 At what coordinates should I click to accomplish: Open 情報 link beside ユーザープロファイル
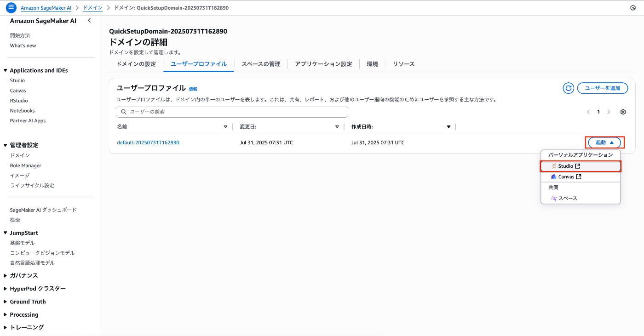(x=193, y=89)
